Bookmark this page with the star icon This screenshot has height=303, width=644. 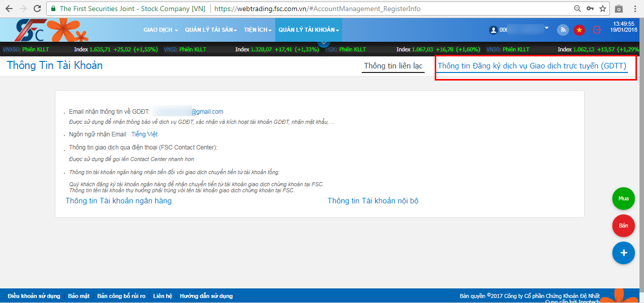[x=603, y=9]
